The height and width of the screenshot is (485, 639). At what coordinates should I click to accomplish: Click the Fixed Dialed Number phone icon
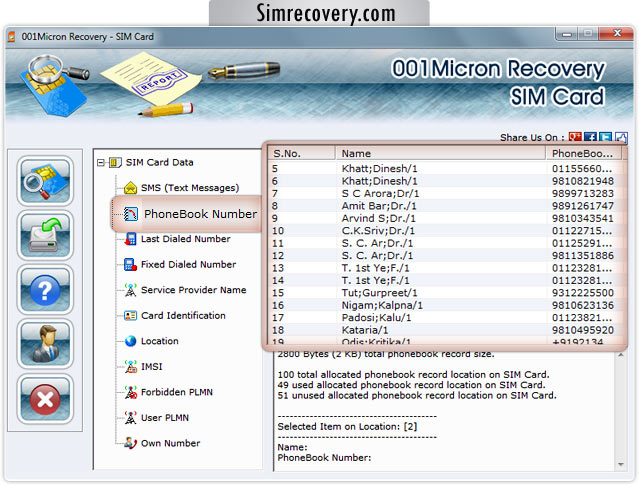click(x=130, y=265)
